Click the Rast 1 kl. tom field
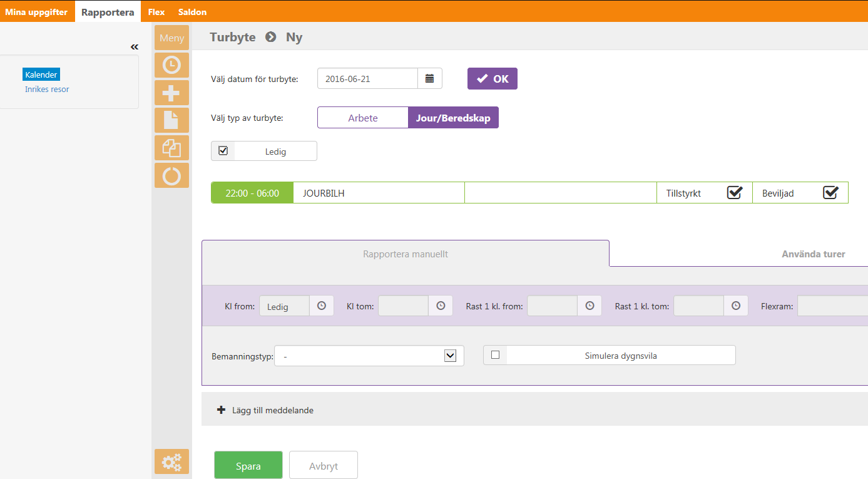The width and height of the screenshot is (868, 479). [x=699, y=306]
